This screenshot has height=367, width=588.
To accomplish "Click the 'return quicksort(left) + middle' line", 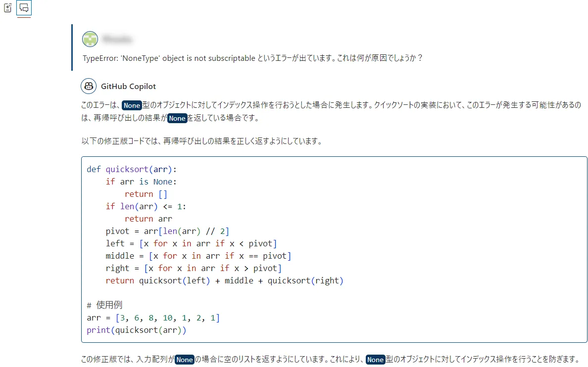I will click(x=225, y=281).
